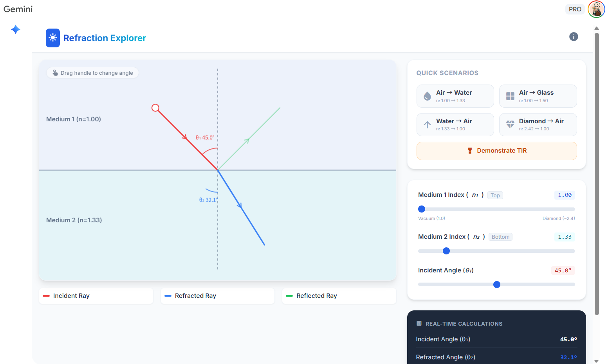Choose the Diamond → Air scenario

tap(538, 125)
